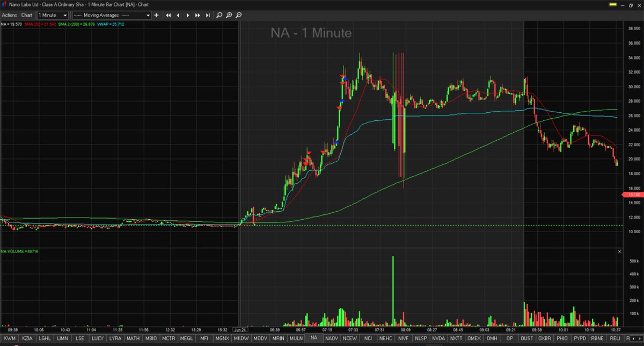
Task: Switch to the MGNX symbol tab
Action: coord(222,338)
